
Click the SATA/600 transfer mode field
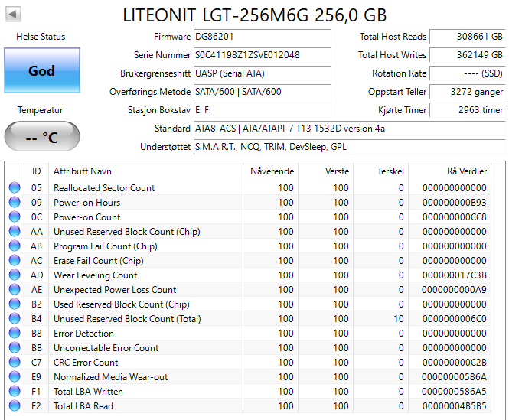[x=263, y=92]
